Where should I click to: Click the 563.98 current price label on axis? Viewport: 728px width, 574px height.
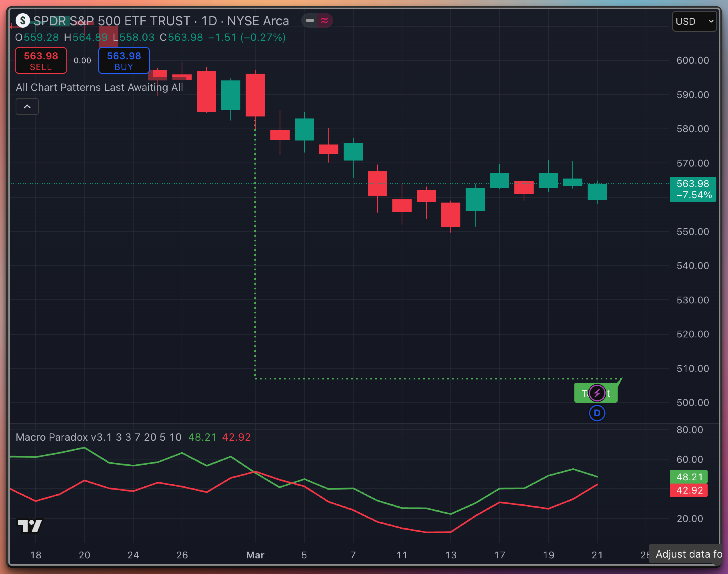(693, 189)
